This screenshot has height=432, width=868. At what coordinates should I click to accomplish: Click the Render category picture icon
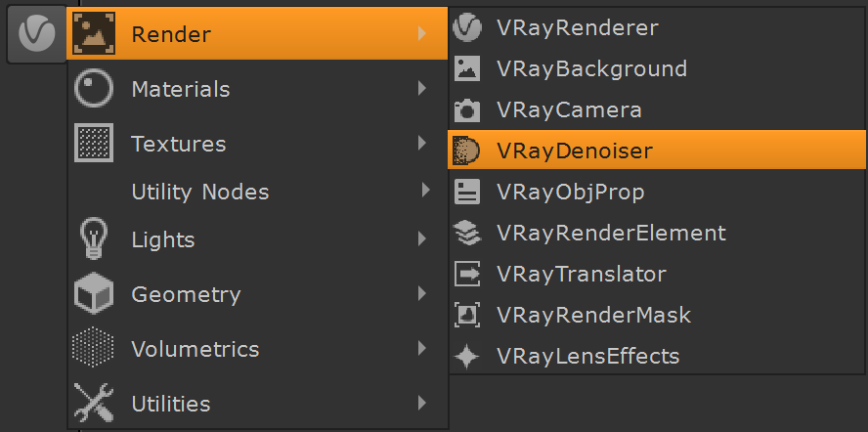click(94, 34)
